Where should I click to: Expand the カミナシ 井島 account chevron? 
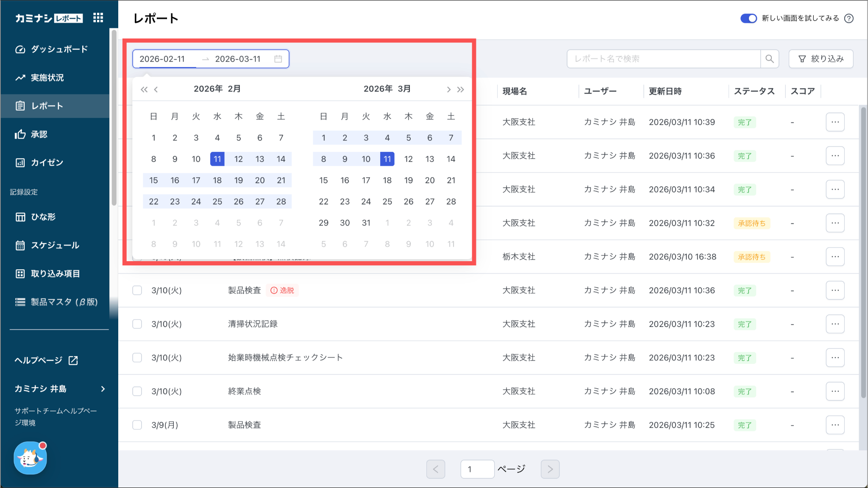click(x=103, y=389)
